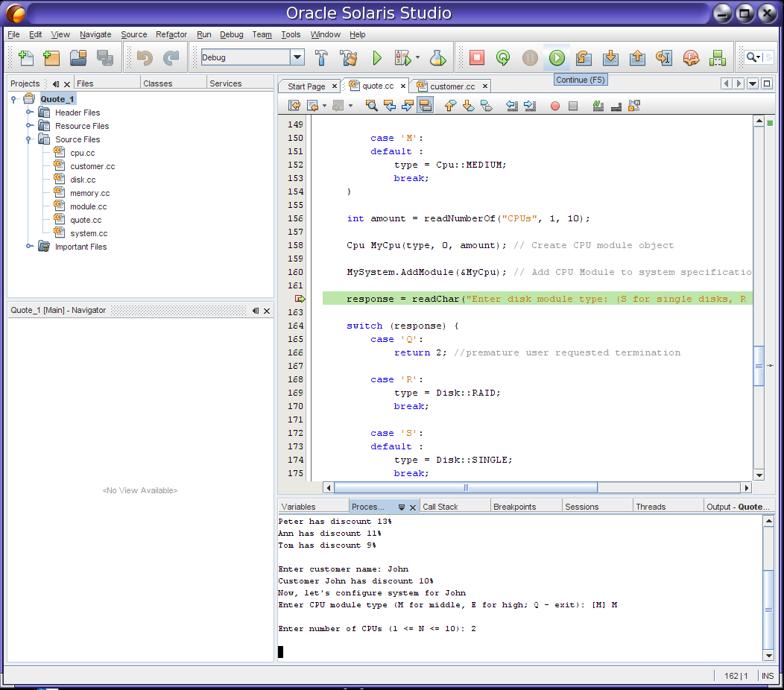Close the quote.cc editor tab
784x690 pixels.
click(404, 86)
